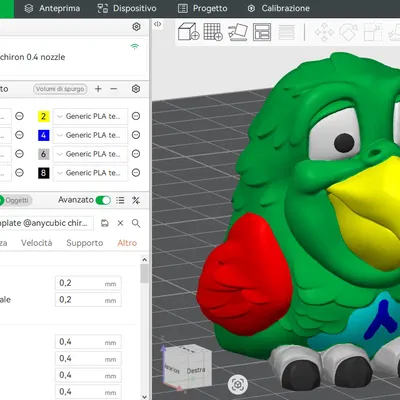This screenshot has height=400, width=400.
Task: Open the Supporto settings tab
Action: (85, 243)
